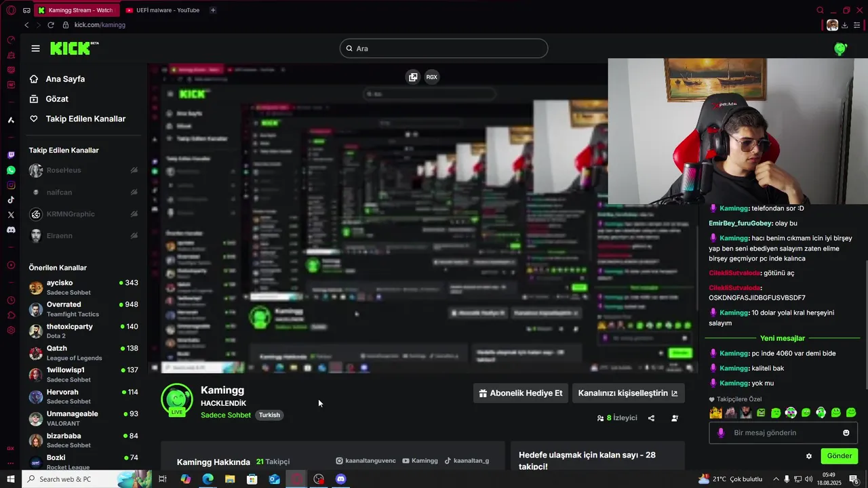868x488 pixels.
Task: Click the Turkish language tag
Action: (x=269, y=415)
